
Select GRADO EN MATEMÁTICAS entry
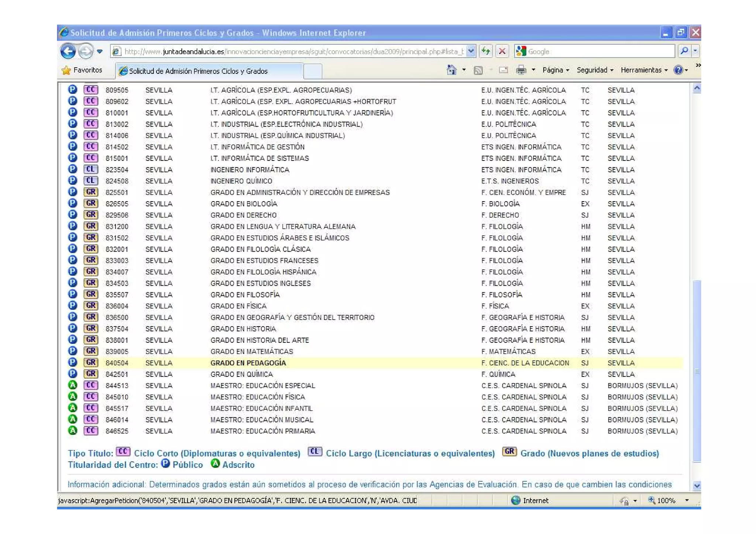point(251,351)
